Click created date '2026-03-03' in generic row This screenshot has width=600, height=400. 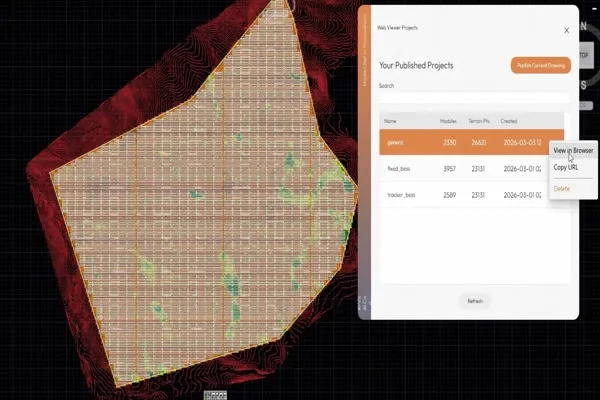click(x=522, y=142)
